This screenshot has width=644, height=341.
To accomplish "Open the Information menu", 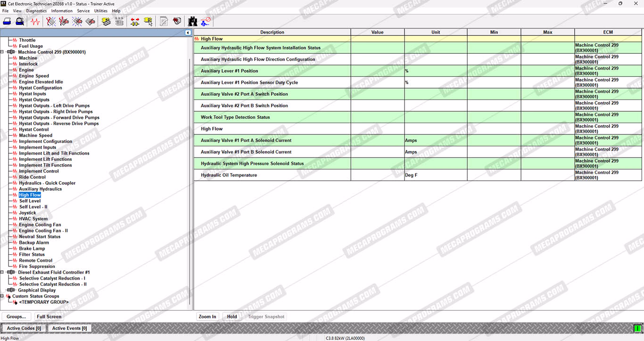I will pos(62,11).
